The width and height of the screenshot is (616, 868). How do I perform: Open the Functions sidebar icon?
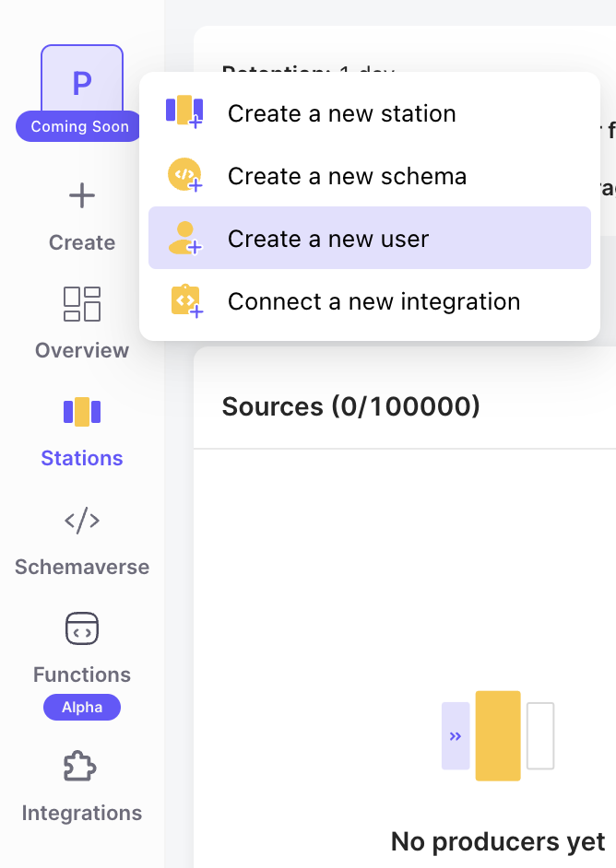point(82,628)
